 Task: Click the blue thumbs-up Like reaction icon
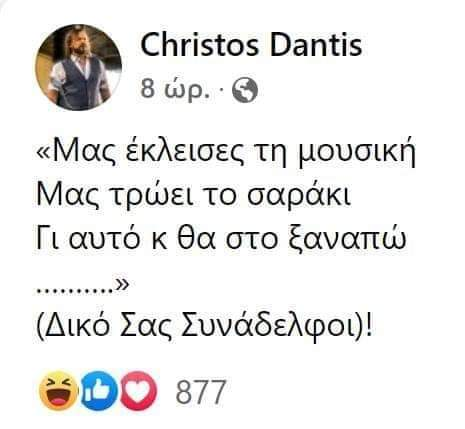(100, 391)
